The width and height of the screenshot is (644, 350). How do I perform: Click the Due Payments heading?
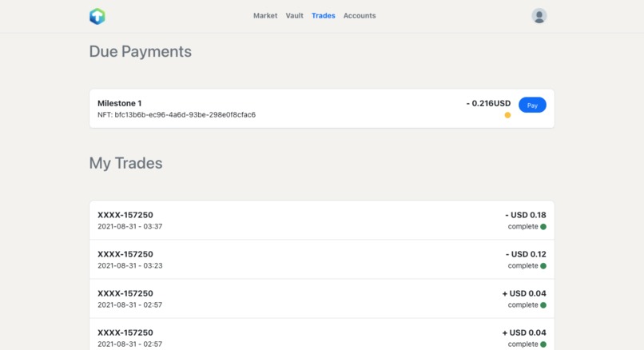click(x=141, y=51)
